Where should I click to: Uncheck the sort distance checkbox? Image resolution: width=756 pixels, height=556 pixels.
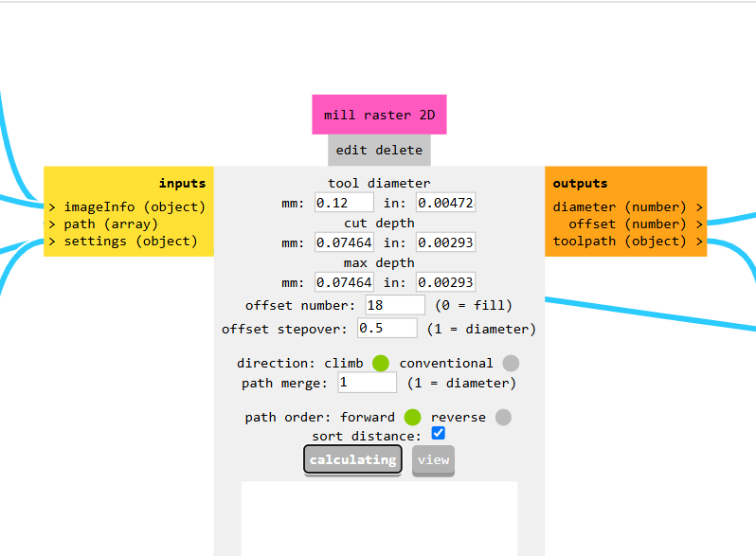click(x=439, y=433)
